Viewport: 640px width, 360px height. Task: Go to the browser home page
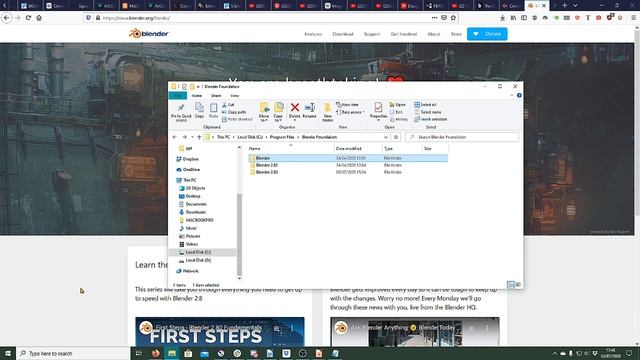39,18
